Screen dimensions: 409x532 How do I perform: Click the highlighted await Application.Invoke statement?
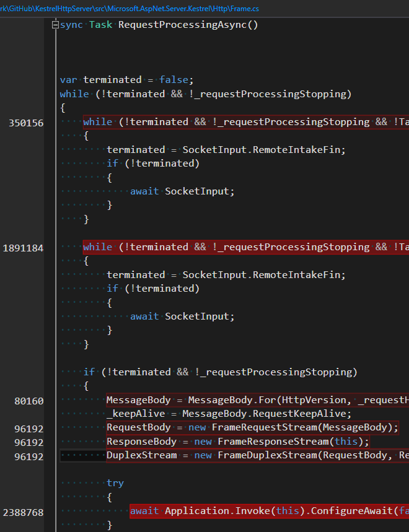(x=269, y=511)
